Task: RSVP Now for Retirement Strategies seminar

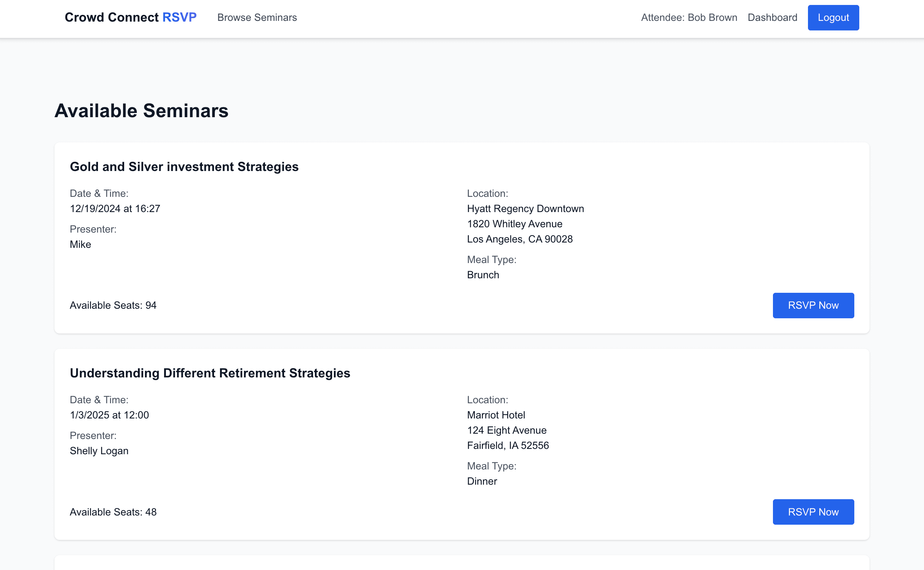Action: (813, 512)
